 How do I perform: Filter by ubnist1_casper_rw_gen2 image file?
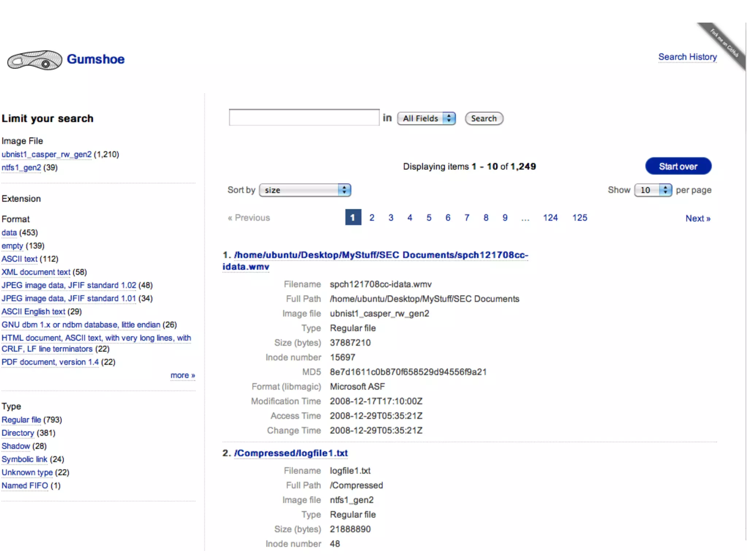click(46, 154)
